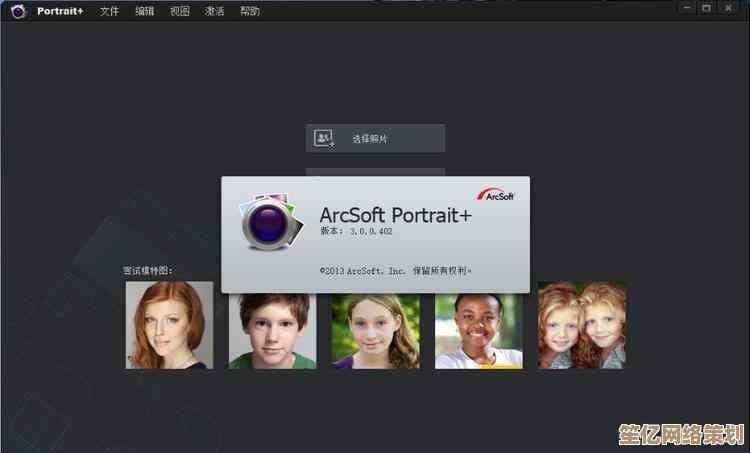Choose the two red-haired children sample photo
750x453 pixels.
click(x=582, y=325)
